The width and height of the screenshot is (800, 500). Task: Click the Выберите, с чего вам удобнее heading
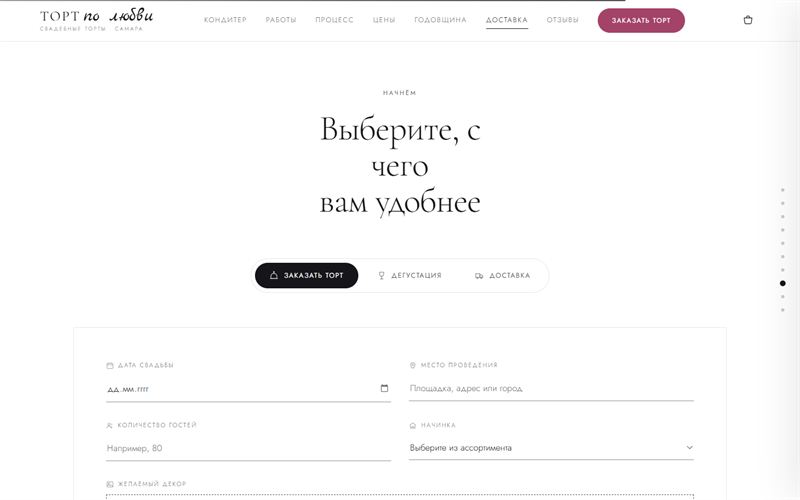tap(400, 166)
